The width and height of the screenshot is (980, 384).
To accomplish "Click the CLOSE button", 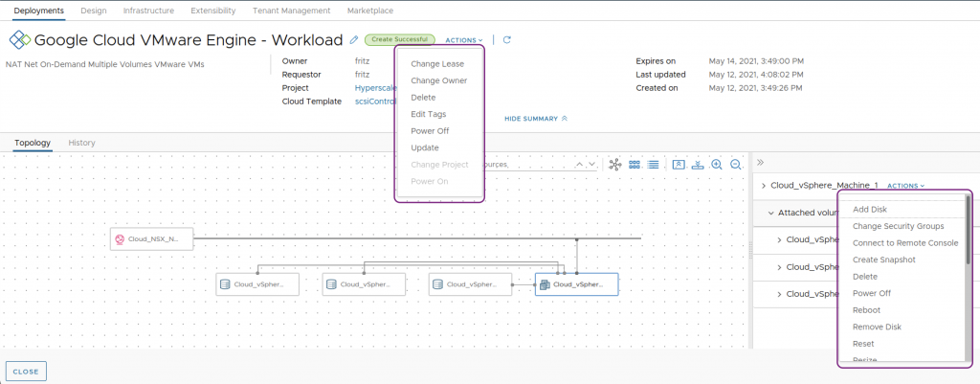I will [26, 372].
